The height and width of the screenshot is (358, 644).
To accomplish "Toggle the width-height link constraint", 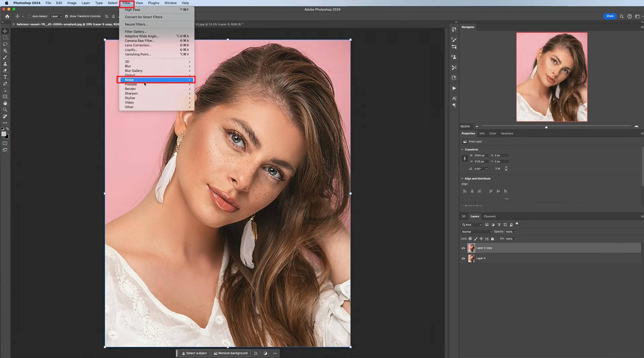I will pyautogui.click(x=465, y=158).
